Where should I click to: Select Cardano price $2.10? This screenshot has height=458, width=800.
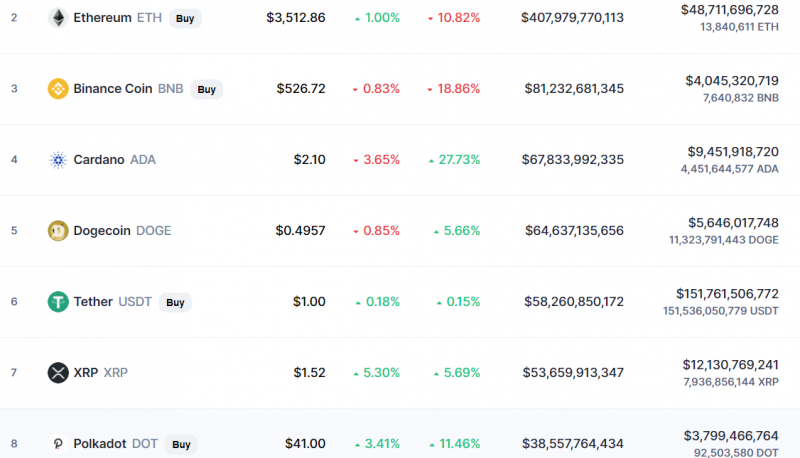click(310, 160)
